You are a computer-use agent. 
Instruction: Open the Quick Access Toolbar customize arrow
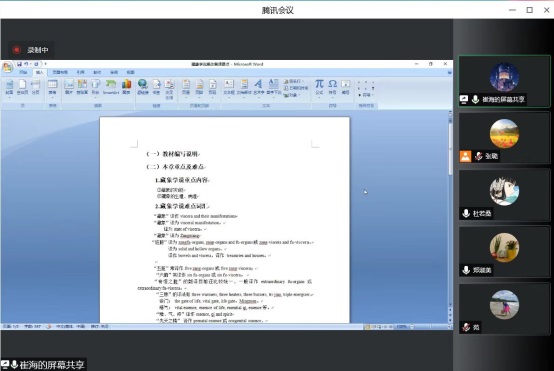pos(46,64)
